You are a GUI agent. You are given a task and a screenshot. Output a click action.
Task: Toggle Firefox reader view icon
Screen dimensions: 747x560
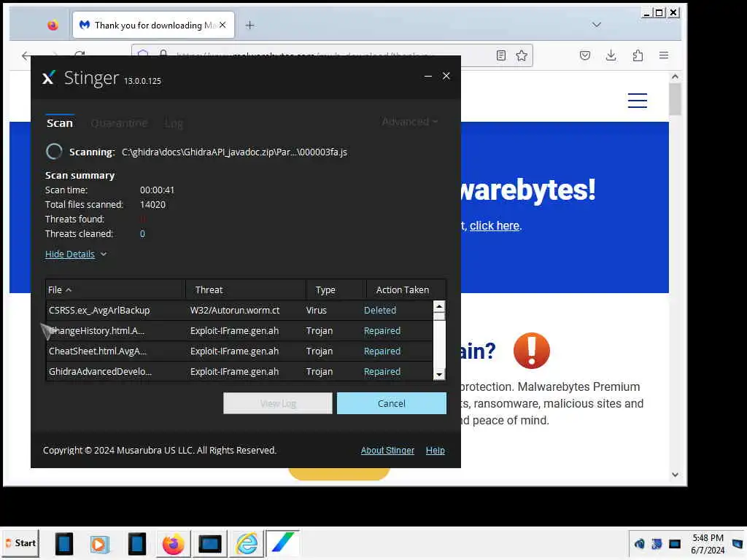pyautogui.click(x=500, y=55)
